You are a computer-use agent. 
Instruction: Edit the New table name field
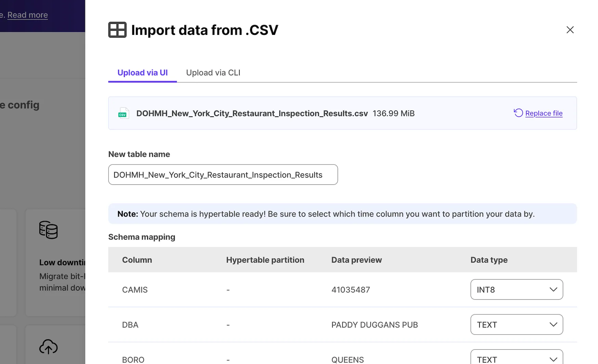223,174
